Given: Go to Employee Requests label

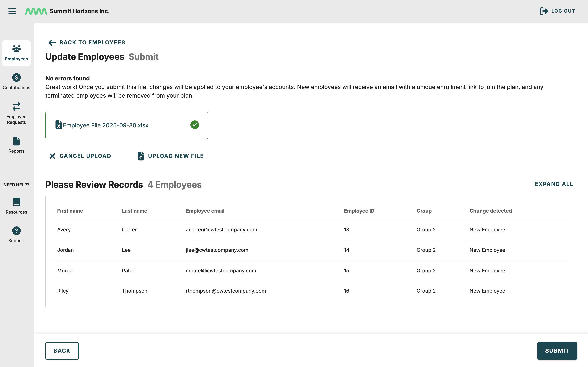Looking at the screenshot, I should 16,119.
